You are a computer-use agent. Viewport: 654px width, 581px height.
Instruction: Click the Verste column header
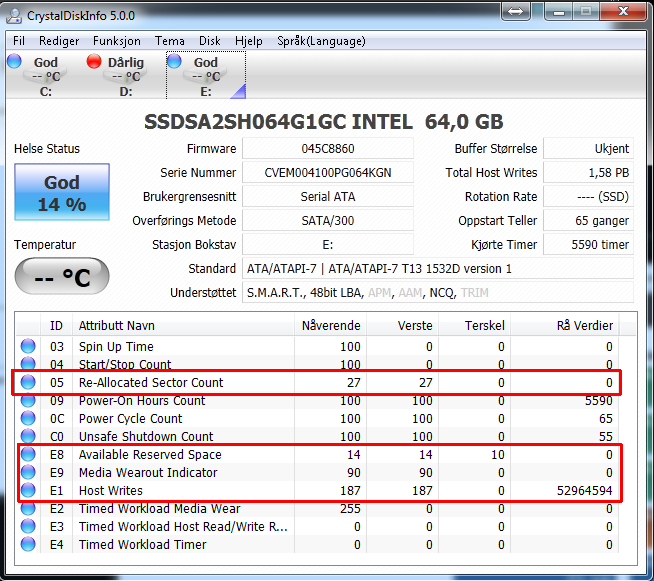pyautogui.click(x=402, y=325)
